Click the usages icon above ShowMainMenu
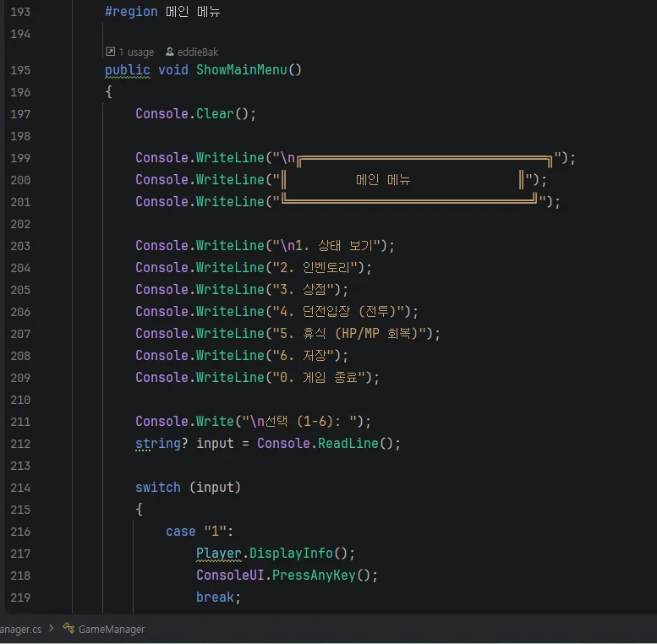 (x=110, y=52)
